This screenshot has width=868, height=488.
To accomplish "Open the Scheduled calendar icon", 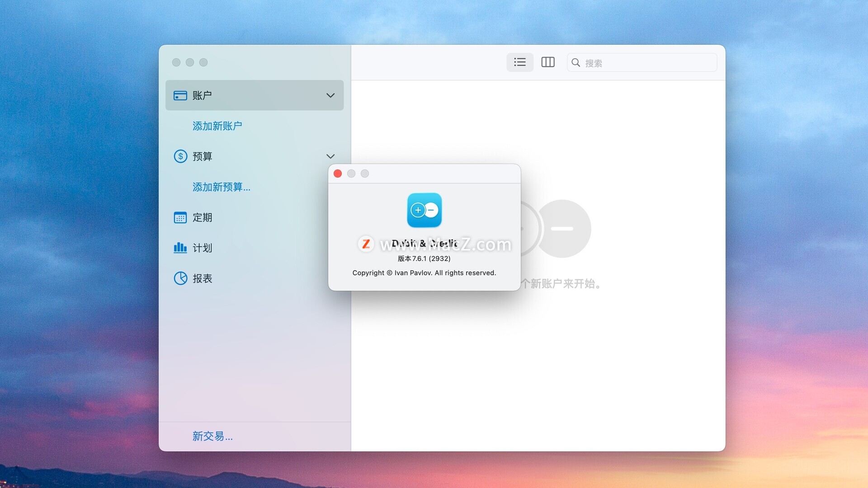I will pos(180,217).
